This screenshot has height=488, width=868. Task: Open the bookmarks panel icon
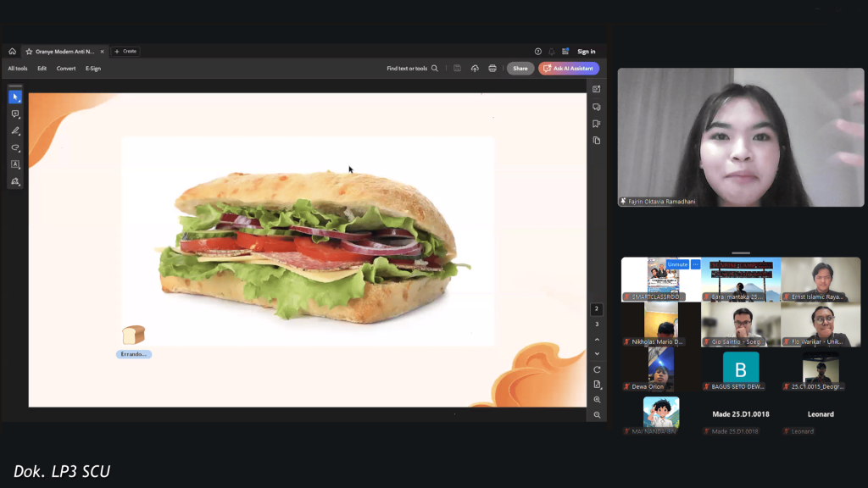tap(597, 124)
